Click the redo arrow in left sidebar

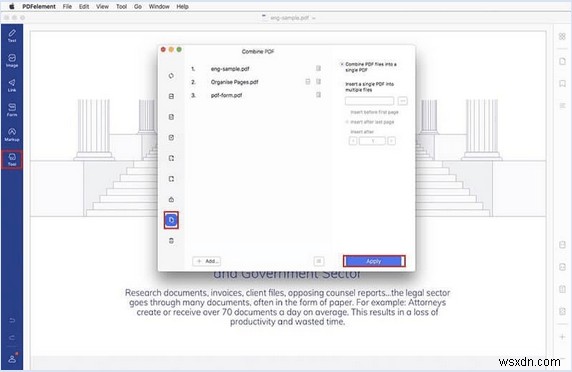(12, 337)
